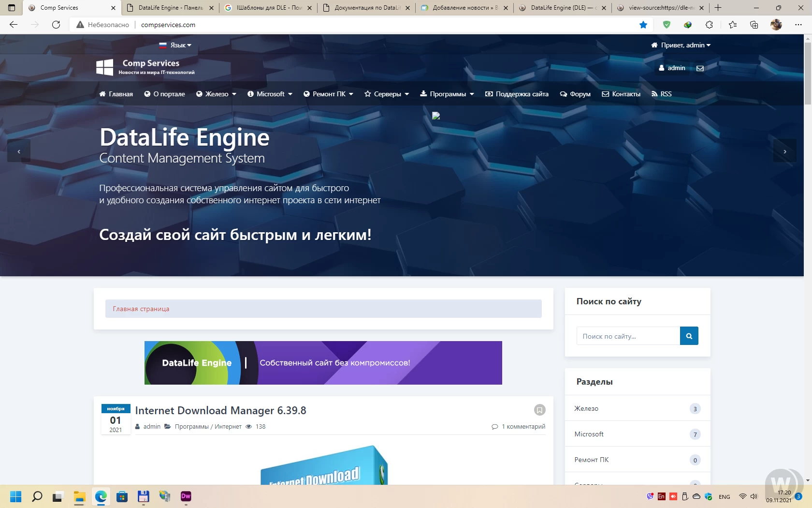The image size is (812, 508).
Task: Open the messages envelope icon near admin
Action: (x=700, y=68)
